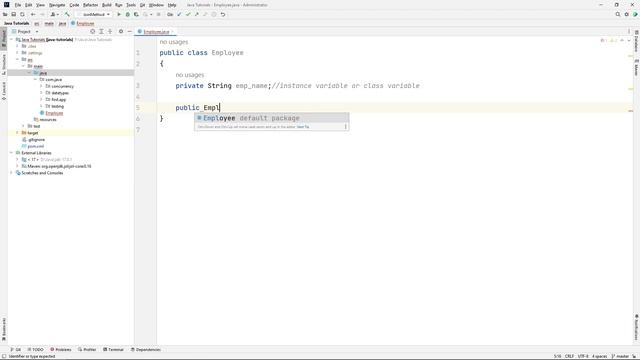Open the Profiler tool window
Viewport: 640px width, 360px height.
click(87, 349)
